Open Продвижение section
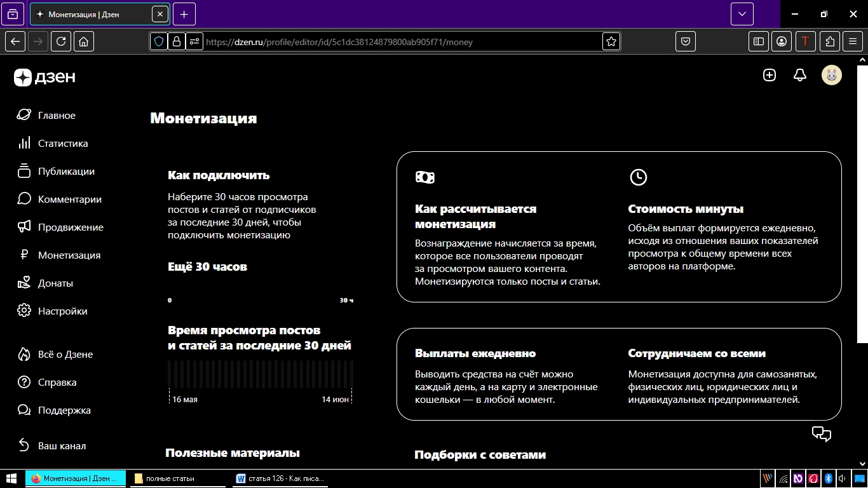 point(61,227)
